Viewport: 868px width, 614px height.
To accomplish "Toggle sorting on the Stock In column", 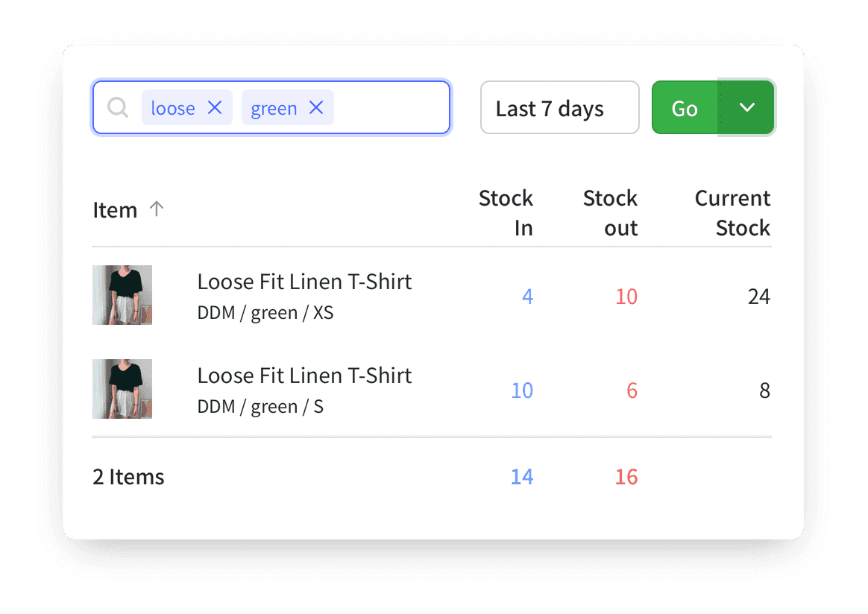I will coord(506,213).
